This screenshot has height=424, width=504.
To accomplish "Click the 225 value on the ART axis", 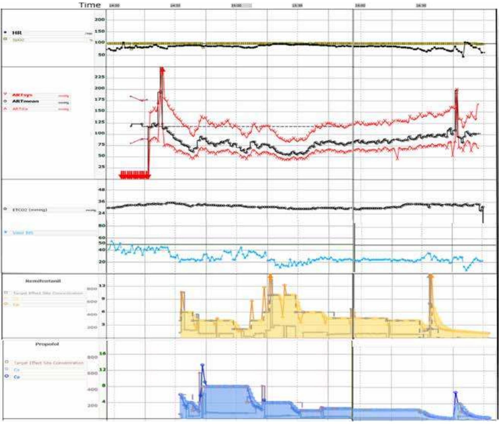I will pyautogui.click(x=100, y=77).
